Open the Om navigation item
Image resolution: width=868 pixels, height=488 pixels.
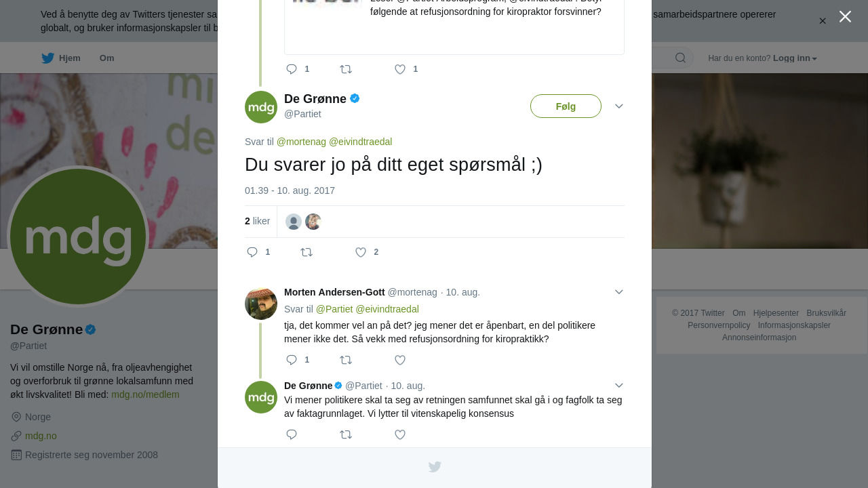107,58
